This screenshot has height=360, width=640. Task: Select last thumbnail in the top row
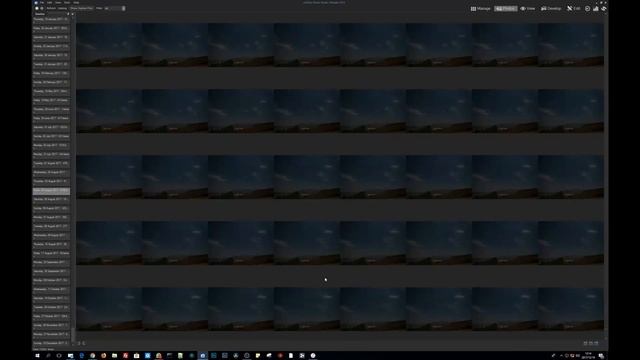point(571,44)
